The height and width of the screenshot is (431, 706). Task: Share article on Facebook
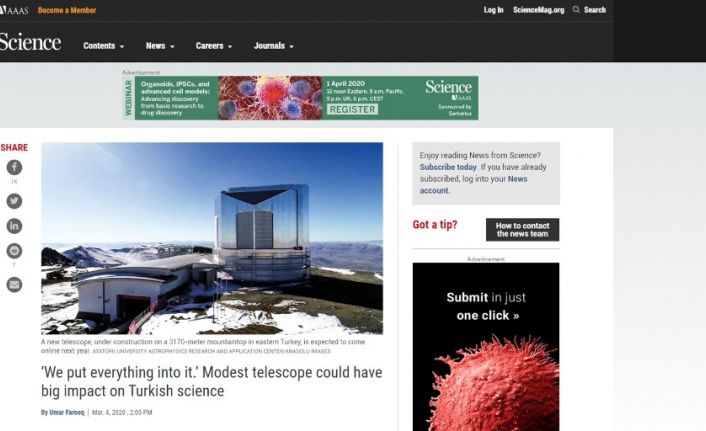click(14, 168)
